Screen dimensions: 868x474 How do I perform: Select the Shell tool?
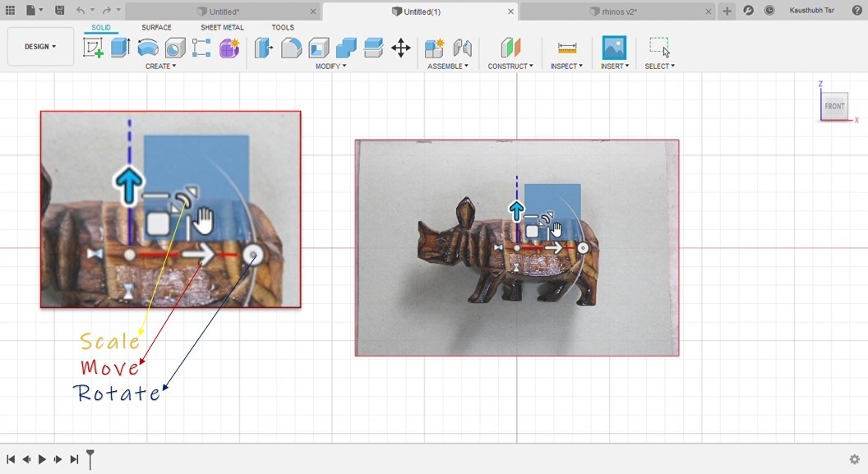click(319, 48)
